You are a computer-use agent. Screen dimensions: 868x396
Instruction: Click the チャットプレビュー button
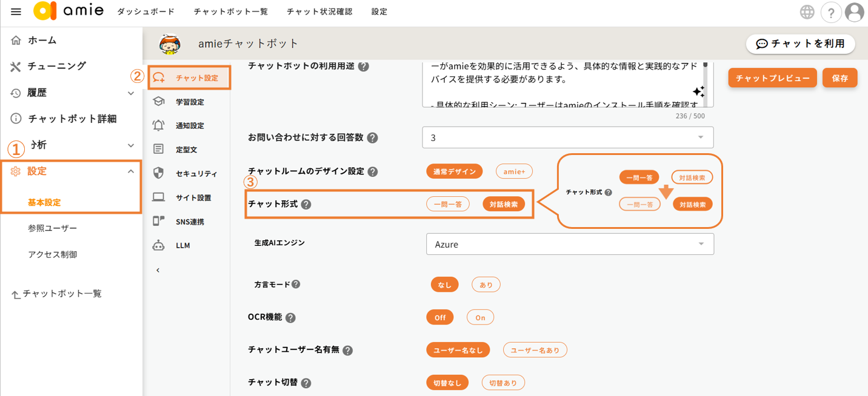click(x=772, y=78)
